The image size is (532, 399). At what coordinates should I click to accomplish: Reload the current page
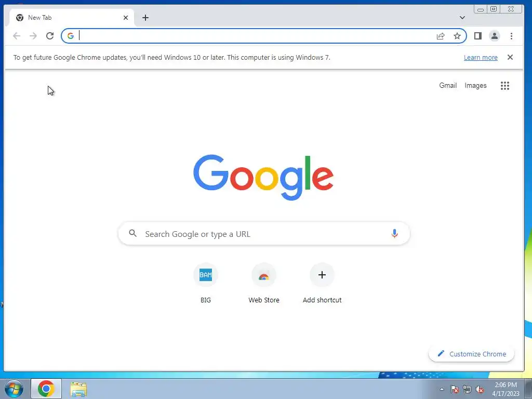[50, 36]
